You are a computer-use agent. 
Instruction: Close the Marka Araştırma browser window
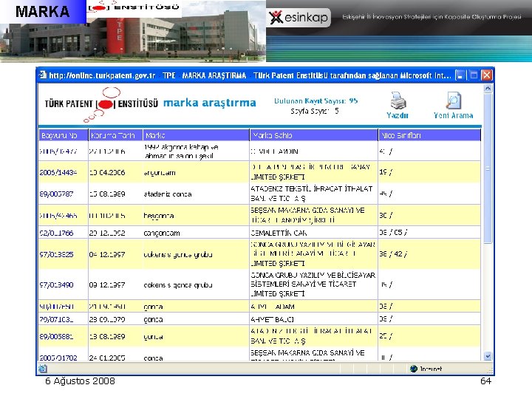tap(487, 75)
